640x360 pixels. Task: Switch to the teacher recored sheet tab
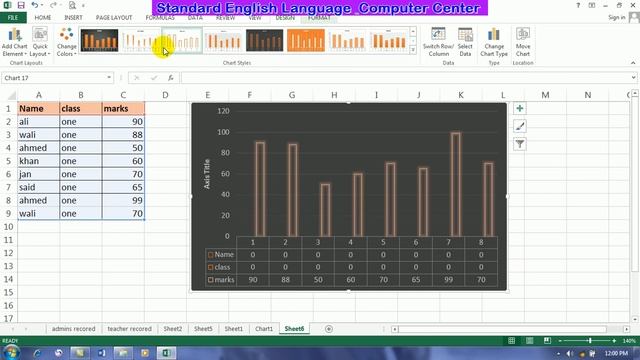[x=129, y=329]
